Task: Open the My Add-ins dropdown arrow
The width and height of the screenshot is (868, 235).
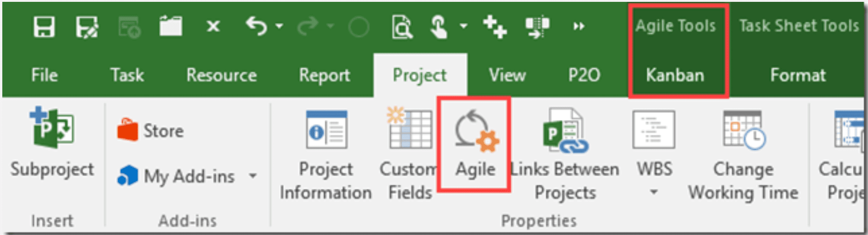Action: 253,176
